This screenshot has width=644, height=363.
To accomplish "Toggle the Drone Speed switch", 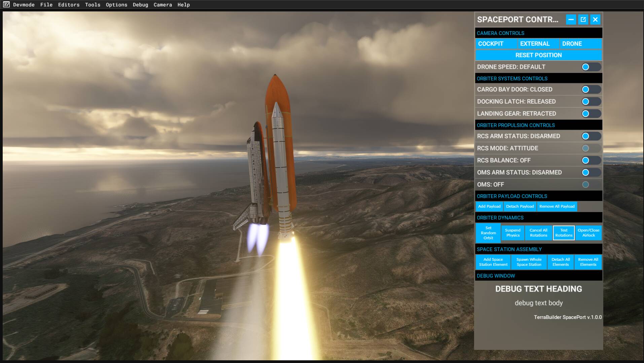I will click(x=591, y=67).
